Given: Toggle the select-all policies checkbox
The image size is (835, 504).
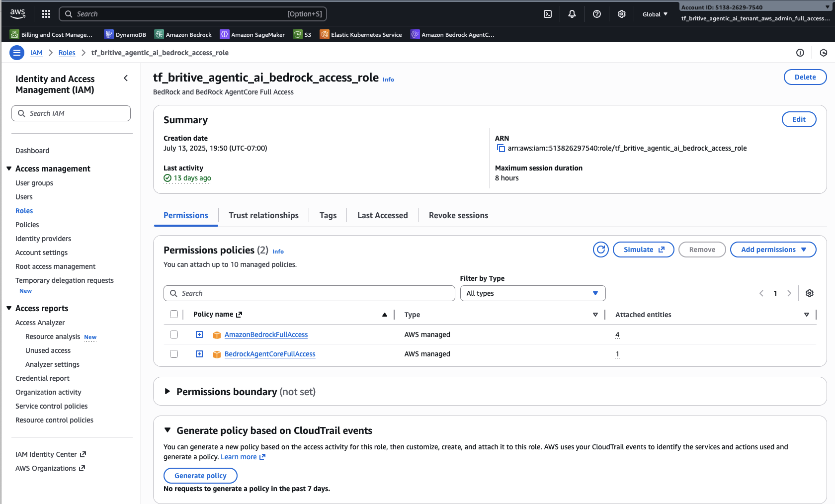Looking at the screenshot, I should point(174,314).
